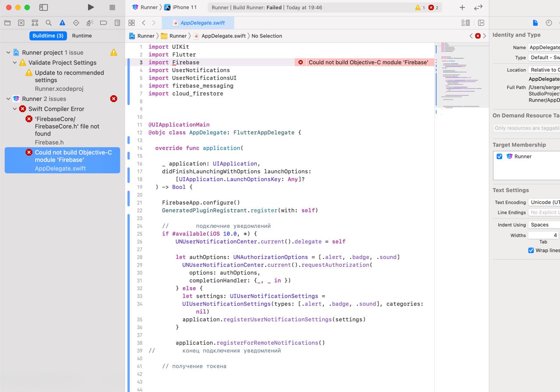Open the Debug navigator spray icon

[x=90, y=23]
